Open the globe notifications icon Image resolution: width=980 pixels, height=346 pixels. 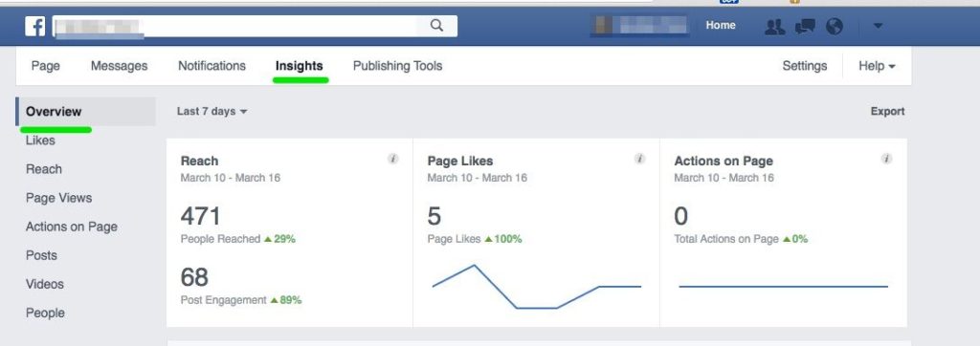pos(835,26)
